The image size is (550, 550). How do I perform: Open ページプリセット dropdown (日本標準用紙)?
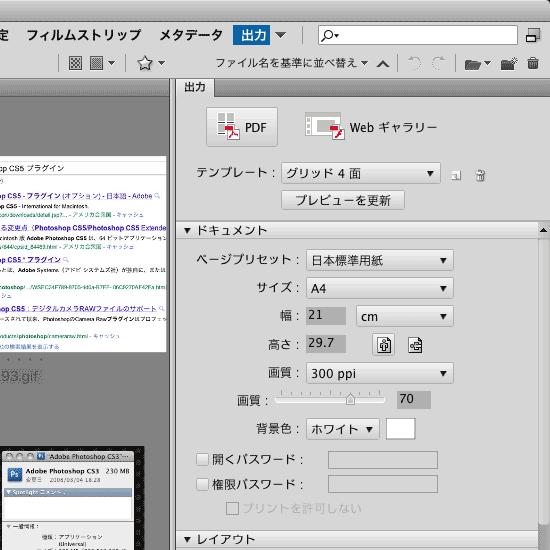point(380,260)
